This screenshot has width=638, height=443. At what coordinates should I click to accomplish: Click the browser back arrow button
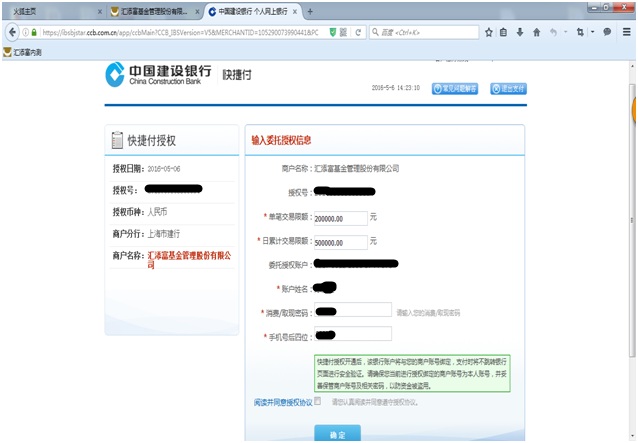tap(14, 32)
